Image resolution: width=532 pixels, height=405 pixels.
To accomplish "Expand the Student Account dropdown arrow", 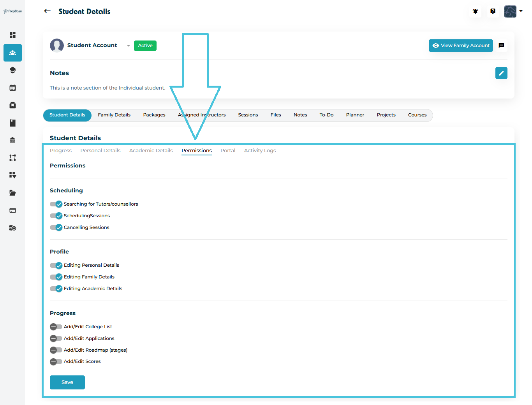I will [x=128, y=46].
